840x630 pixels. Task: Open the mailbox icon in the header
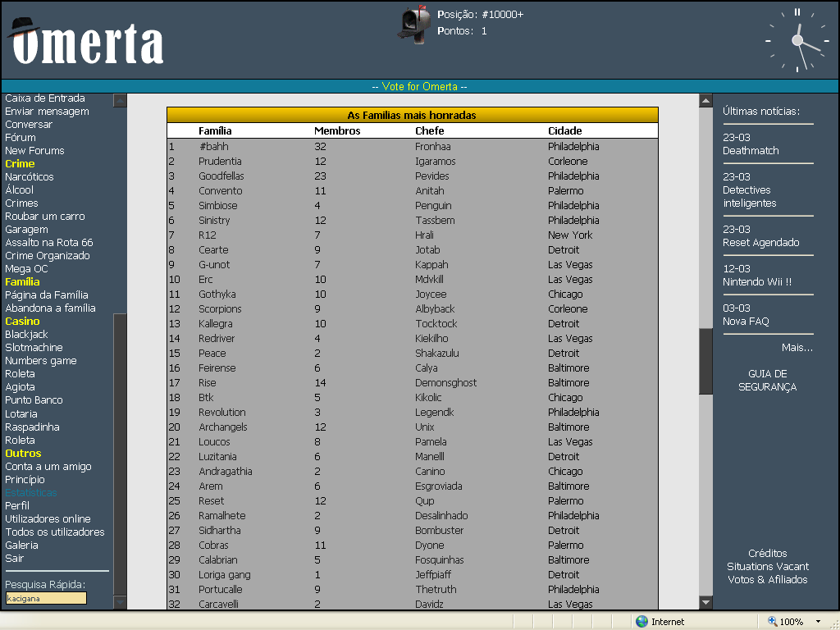pos(415,22)
